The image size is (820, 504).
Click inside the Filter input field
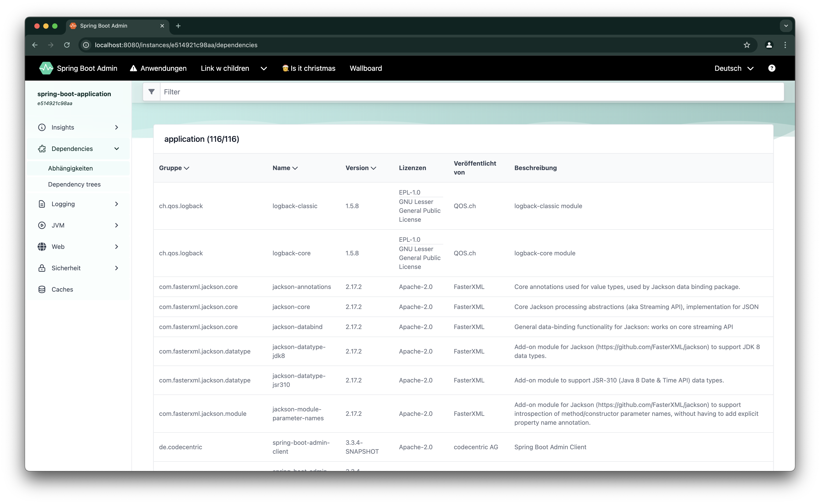pos(300,92)
